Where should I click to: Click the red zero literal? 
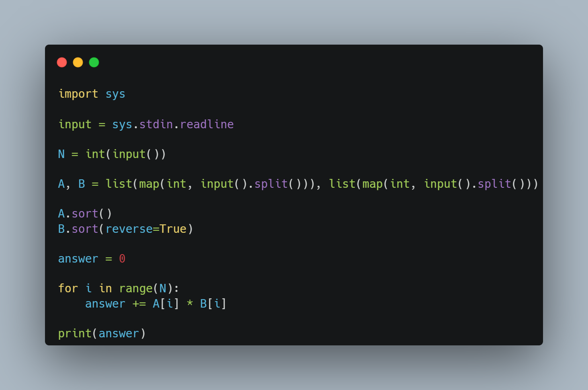122,259
